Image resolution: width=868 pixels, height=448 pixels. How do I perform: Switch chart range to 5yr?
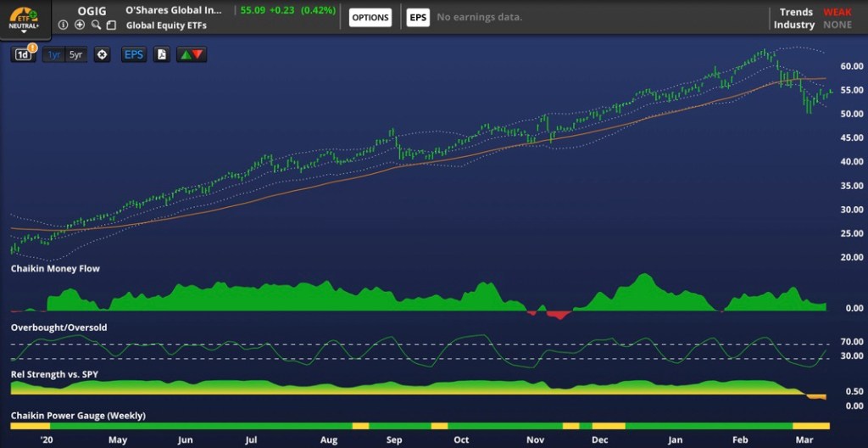click(76, 55)
